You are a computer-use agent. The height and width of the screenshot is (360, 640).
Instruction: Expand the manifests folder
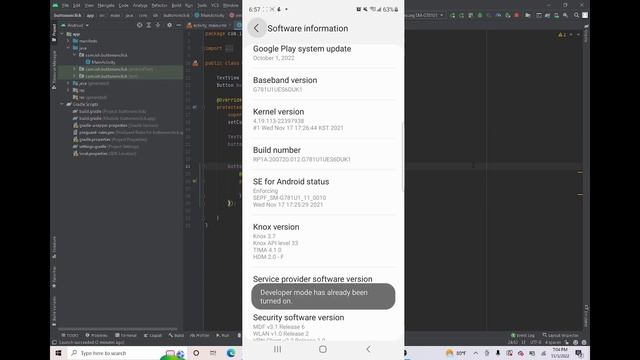click(69, 41)
